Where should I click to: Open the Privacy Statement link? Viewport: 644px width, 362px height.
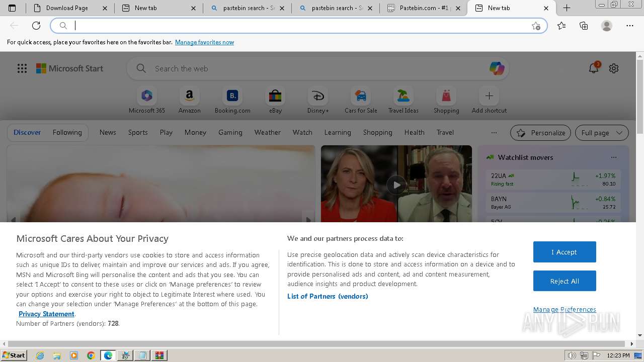46,314
